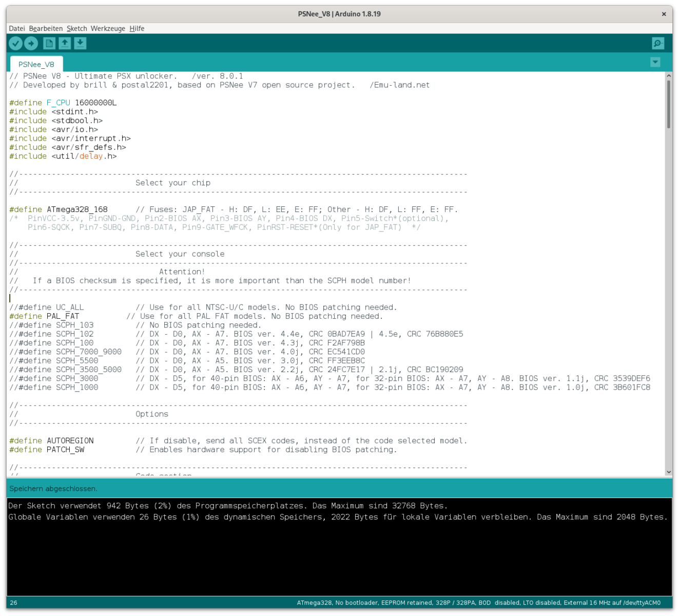Click the '//#define SCPH_100' line

(187, 343)
